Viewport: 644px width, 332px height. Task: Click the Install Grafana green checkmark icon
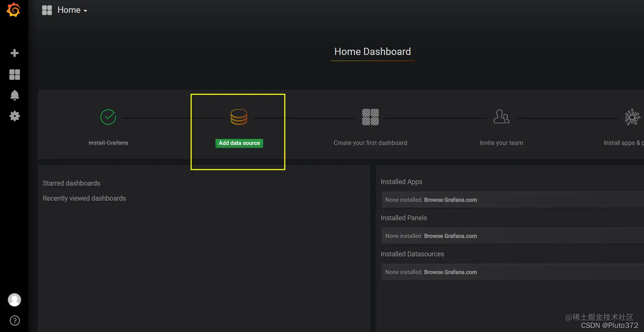tap(108, 117)
